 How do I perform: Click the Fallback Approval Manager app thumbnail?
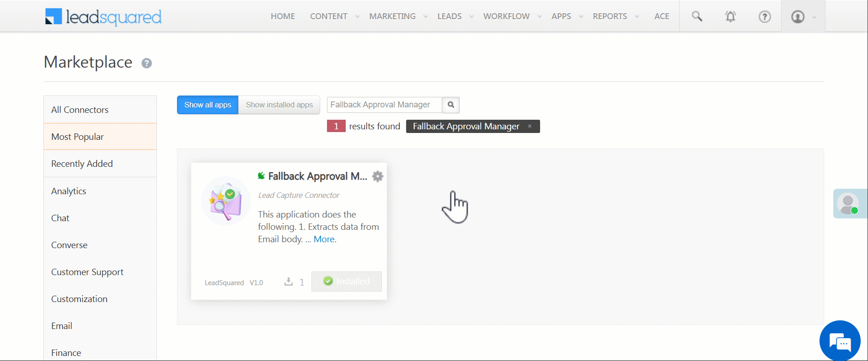point(226,201)
